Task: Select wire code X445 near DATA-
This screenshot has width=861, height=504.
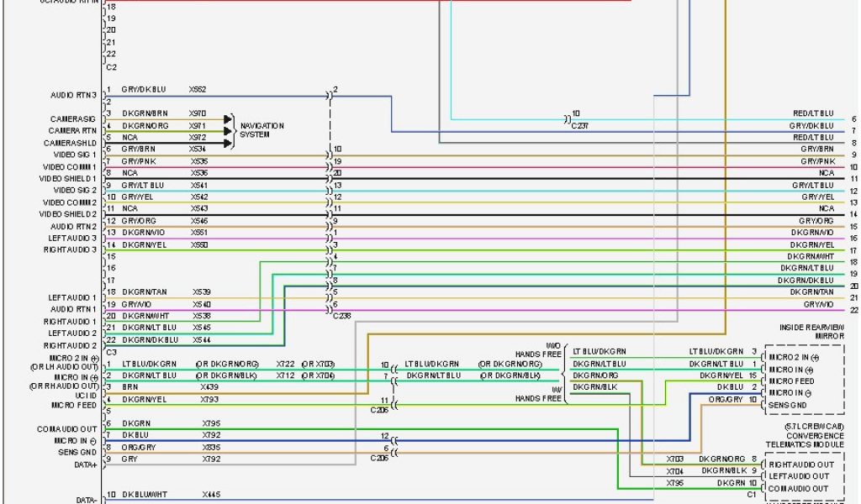Action: 210,495
